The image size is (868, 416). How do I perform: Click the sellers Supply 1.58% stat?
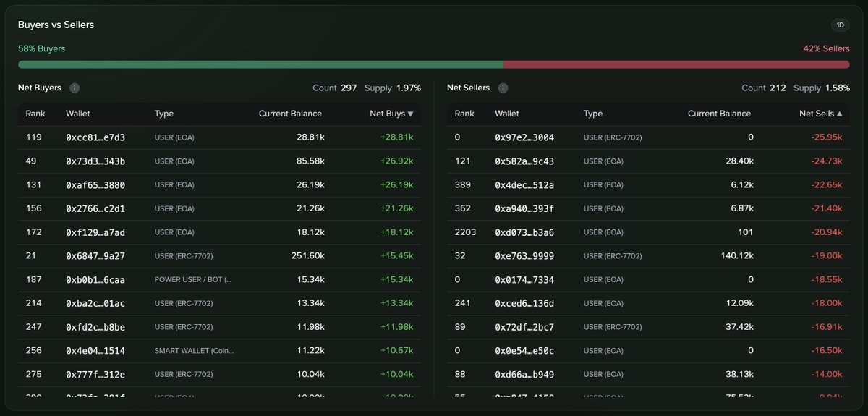click(822, 88)
